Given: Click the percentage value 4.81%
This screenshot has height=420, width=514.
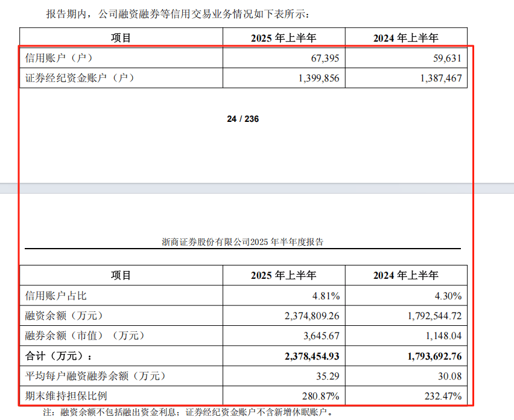Looking at the screenshot, I should tap(326, 296).
